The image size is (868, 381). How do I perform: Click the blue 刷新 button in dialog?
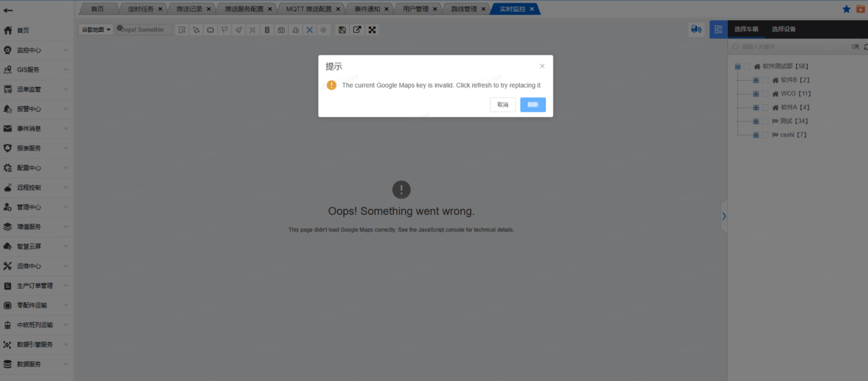click(533, 105)
